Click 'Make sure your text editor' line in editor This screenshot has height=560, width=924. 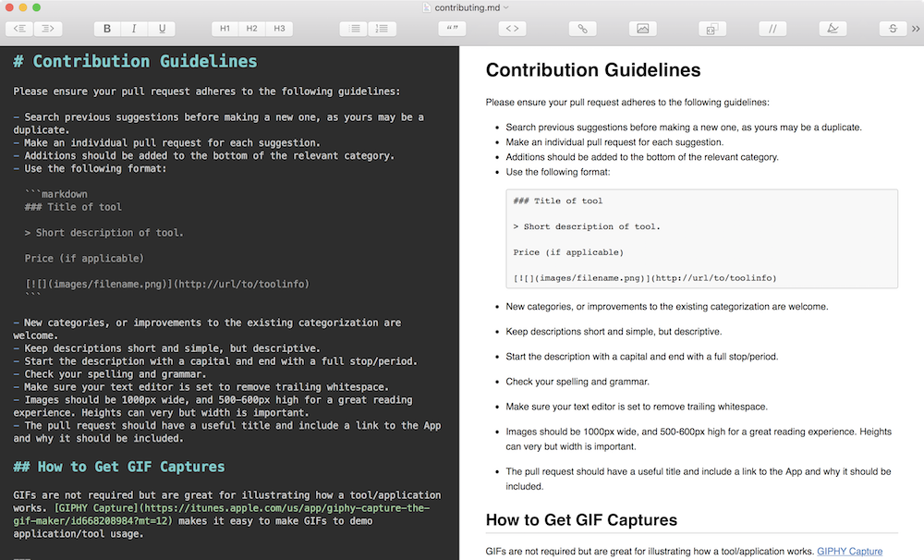(x=201, y=387)
